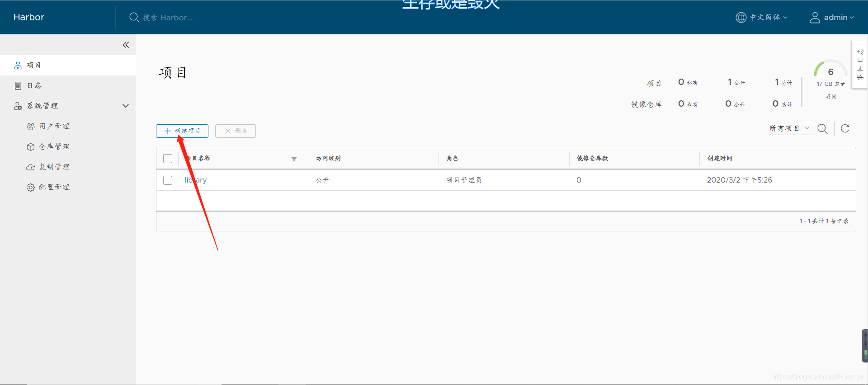Toggle the select-all checkbox in table header

168,159
